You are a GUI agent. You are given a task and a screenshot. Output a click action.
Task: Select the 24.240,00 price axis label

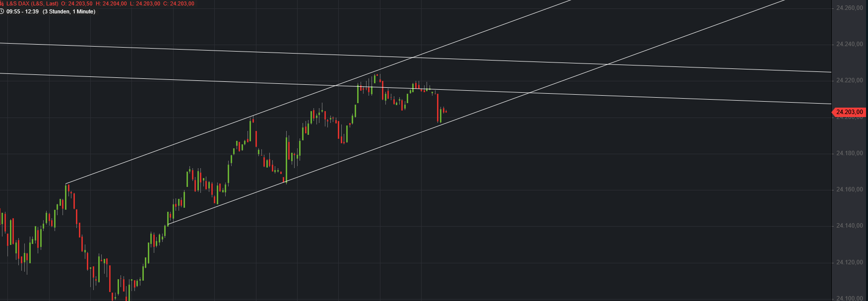849,44
